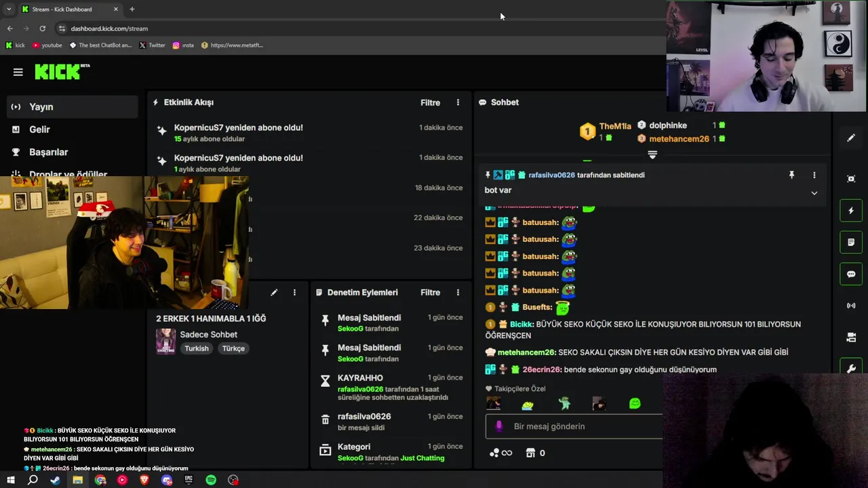Screen dimensions: 868x488
Task: Open options of the pinned message
Action: pos(814,175)
